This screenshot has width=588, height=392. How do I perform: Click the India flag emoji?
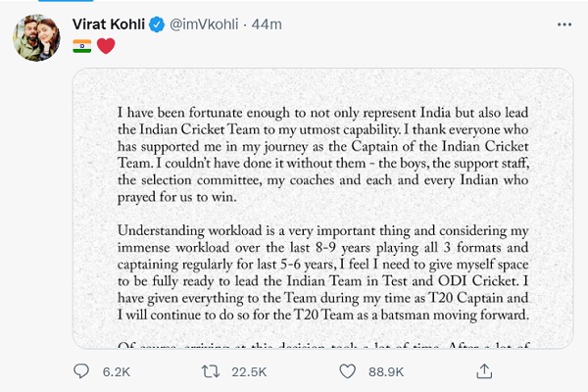[x=81, y=46]
